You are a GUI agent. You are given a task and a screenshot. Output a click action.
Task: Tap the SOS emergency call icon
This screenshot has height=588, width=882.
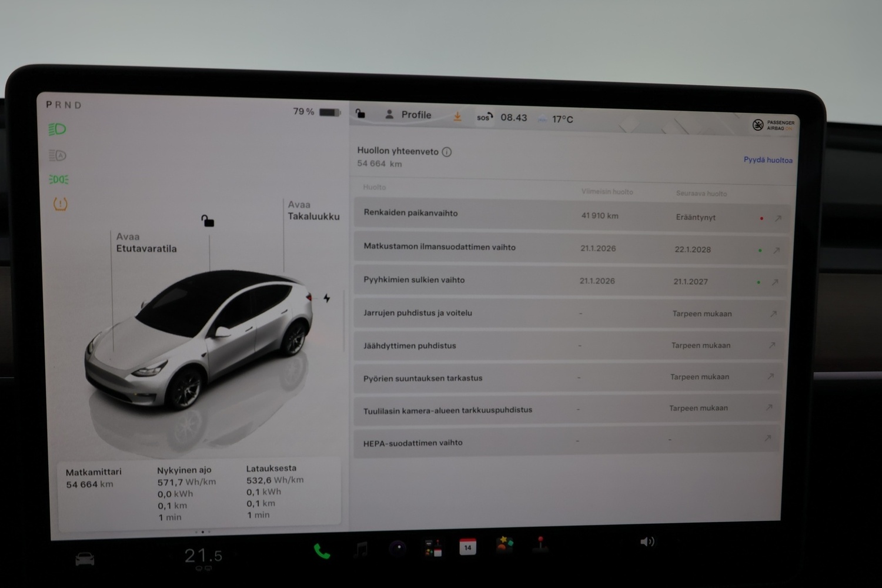pyautogui.click(x=485, y=117)
